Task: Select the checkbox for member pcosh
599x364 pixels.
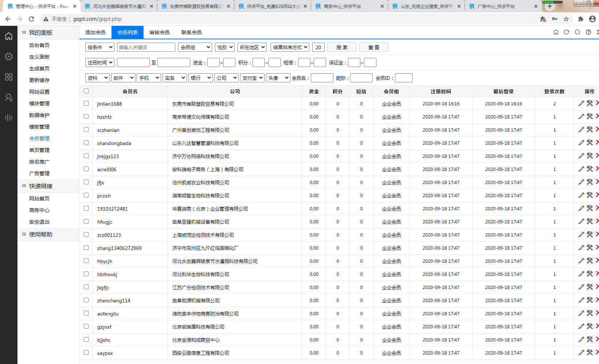Action: point(86,195)
